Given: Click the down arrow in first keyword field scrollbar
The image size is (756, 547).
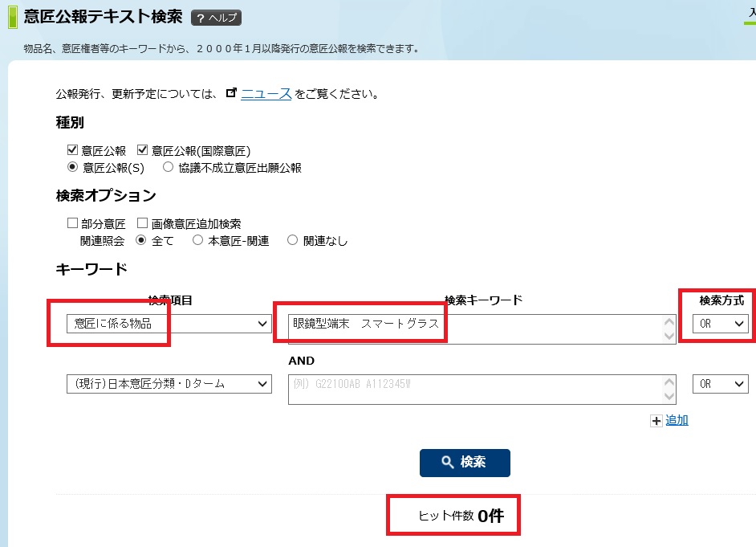Looking at the screenshot, I should click(669, 337).
